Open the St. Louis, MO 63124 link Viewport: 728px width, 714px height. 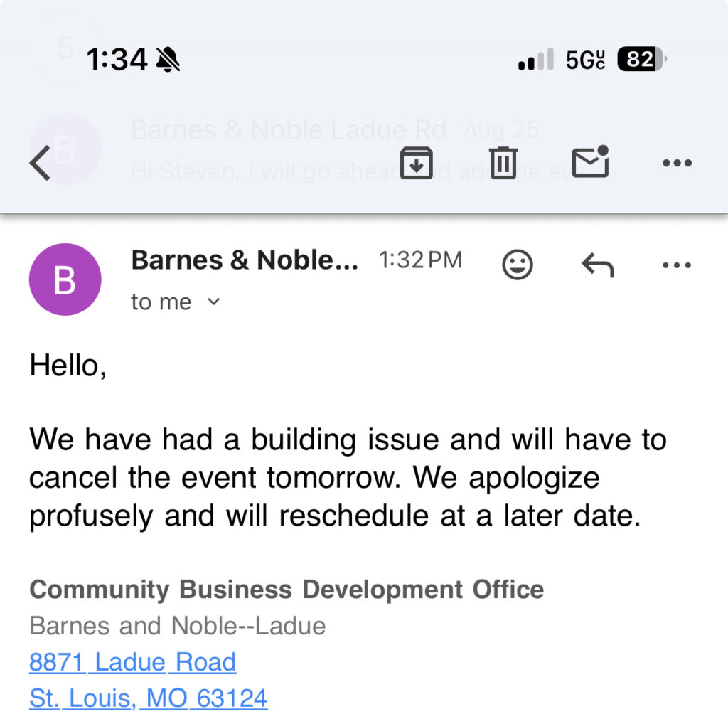tap(148, 698)
